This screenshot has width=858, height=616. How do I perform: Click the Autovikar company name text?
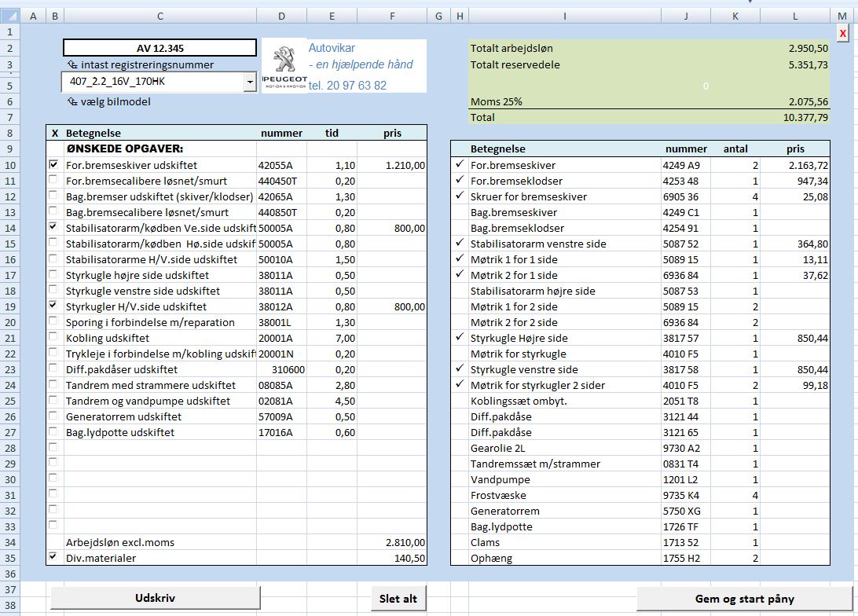click(x=332, y=48)
